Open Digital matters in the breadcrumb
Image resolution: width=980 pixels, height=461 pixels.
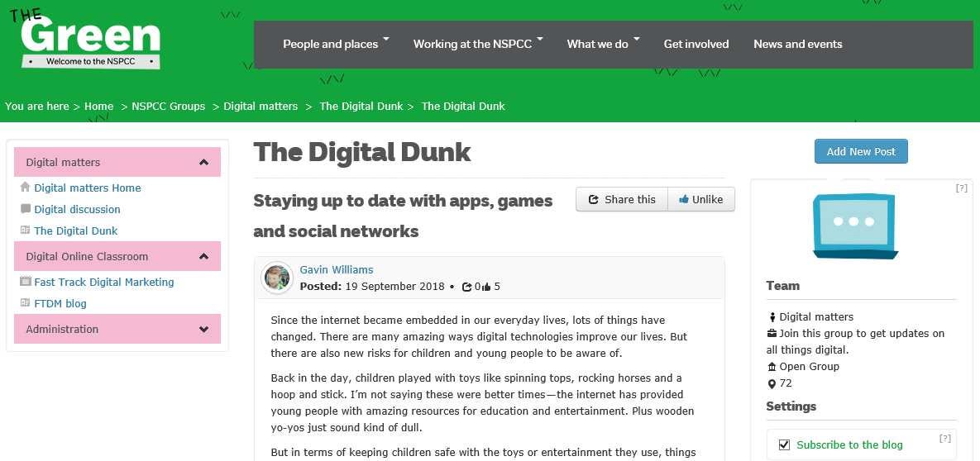click(261, 107)
